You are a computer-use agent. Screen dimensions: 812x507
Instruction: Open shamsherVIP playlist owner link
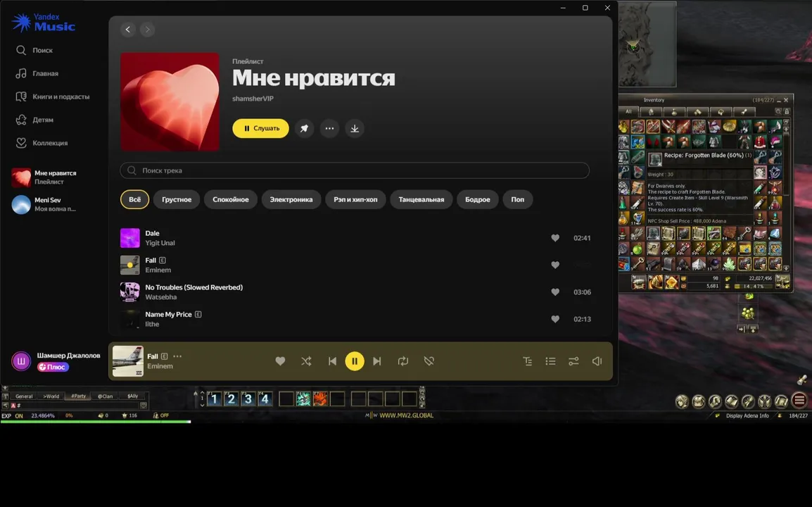253,99
